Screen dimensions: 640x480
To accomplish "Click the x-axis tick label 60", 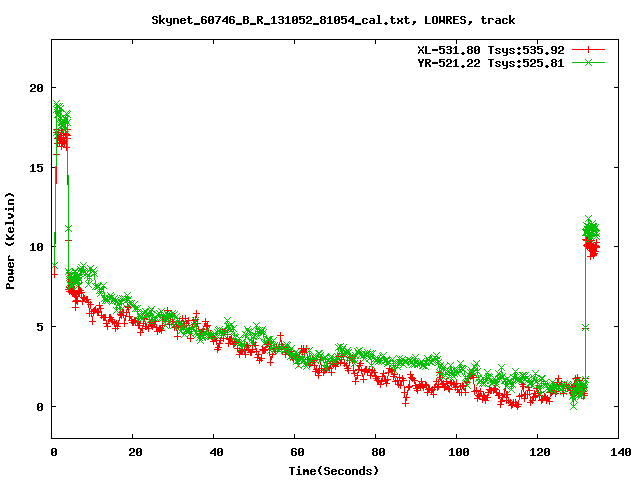I will click(x=297, y=452).
